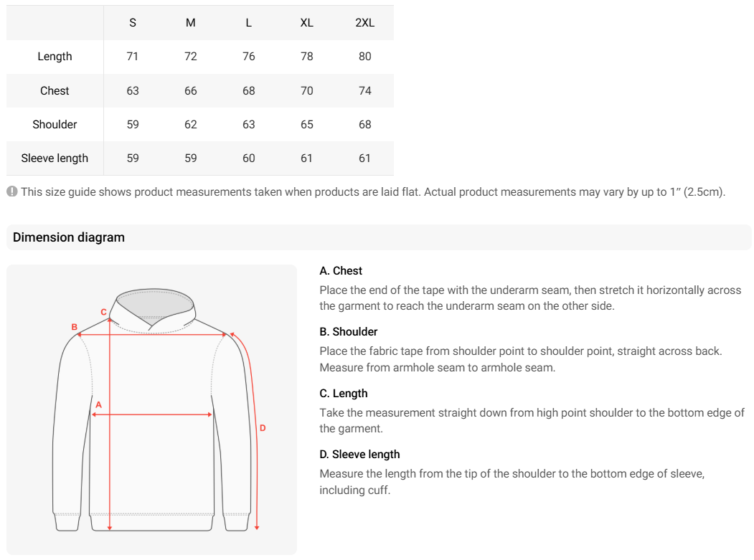Click the "A. Chest" description heading
Viewport: 754px width, 560px height.
point(341,271)
